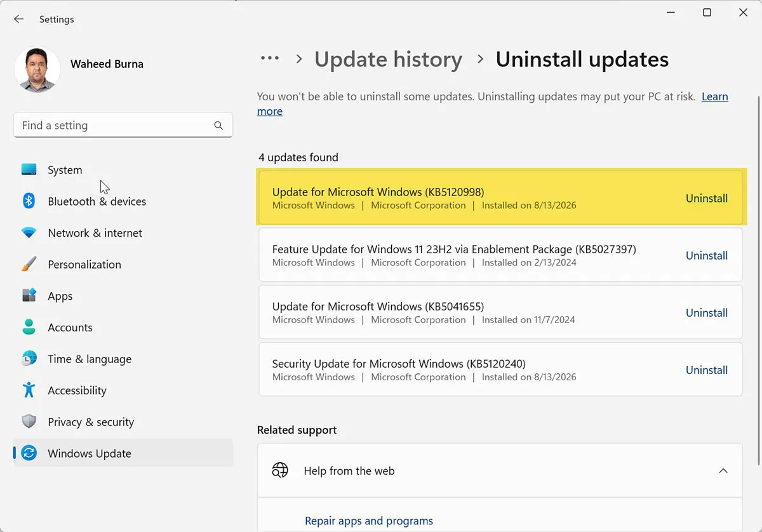Click 'Installed on 11/7/2024' text
The height and width of the screenshot is (532, 762).
528,319
